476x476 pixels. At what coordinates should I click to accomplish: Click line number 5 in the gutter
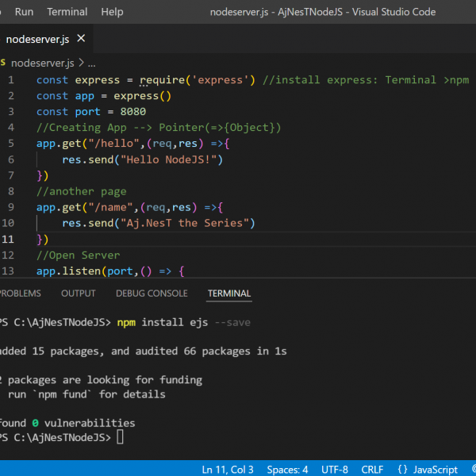[11, 143]
